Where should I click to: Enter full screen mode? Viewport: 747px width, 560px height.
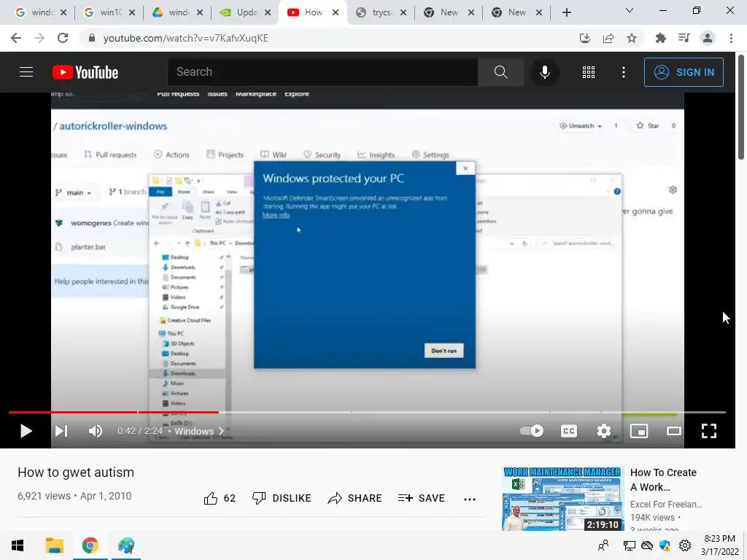point(709,431)
